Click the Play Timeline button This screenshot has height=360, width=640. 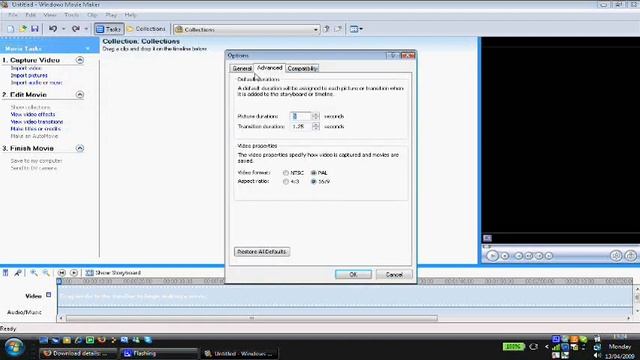pos(74,273)
